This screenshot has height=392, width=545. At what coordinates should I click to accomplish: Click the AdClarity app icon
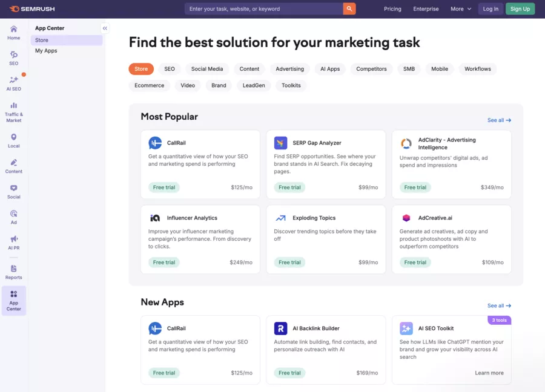(406, 143)
